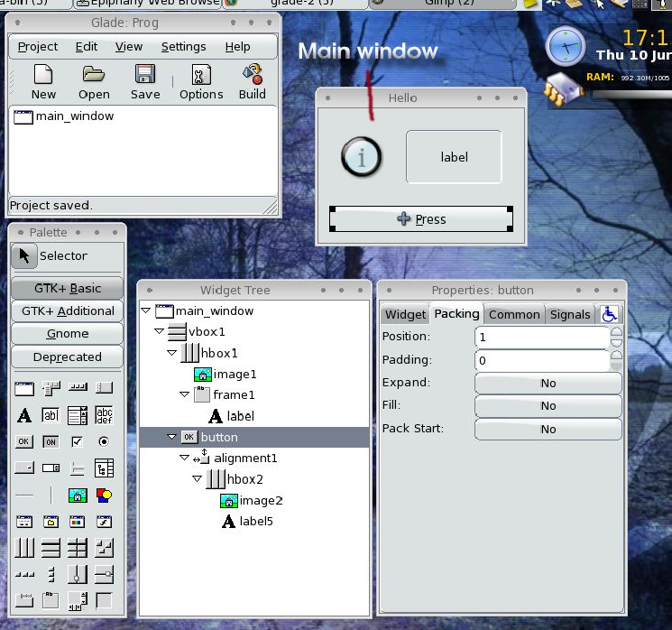Open the Project menu

pyautogui.click(x=38, y=47)
